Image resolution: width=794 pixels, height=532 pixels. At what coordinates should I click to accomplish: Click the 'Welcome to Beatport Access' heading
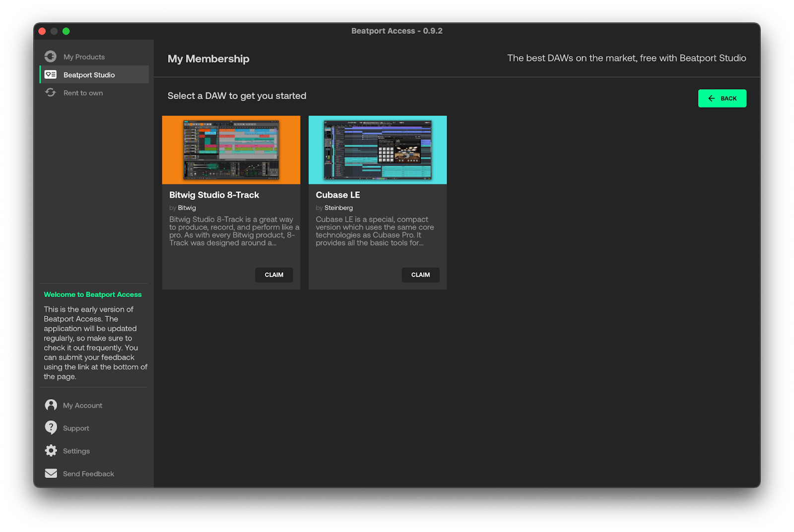(93, 295)
